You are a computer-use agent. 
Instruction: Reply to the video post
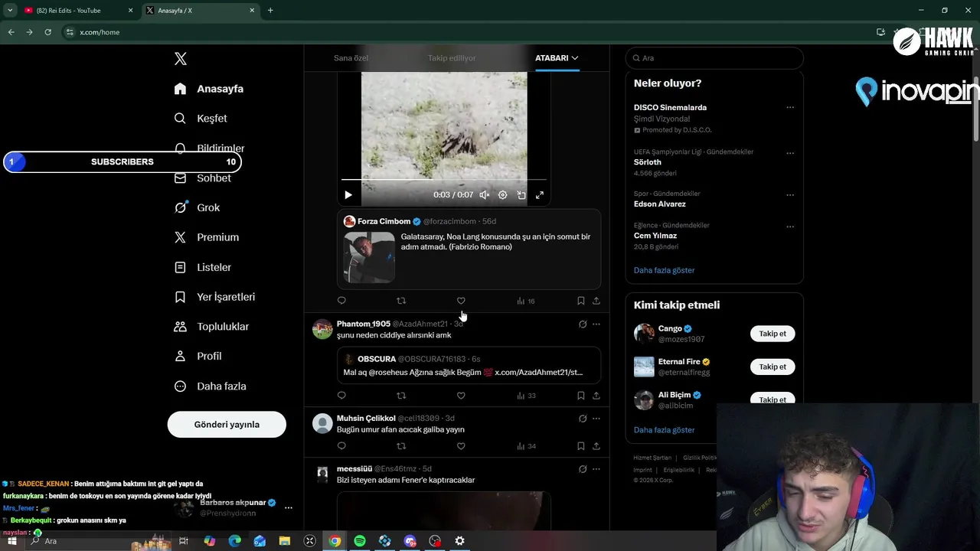pyautogui.click(x=341, y=301)
